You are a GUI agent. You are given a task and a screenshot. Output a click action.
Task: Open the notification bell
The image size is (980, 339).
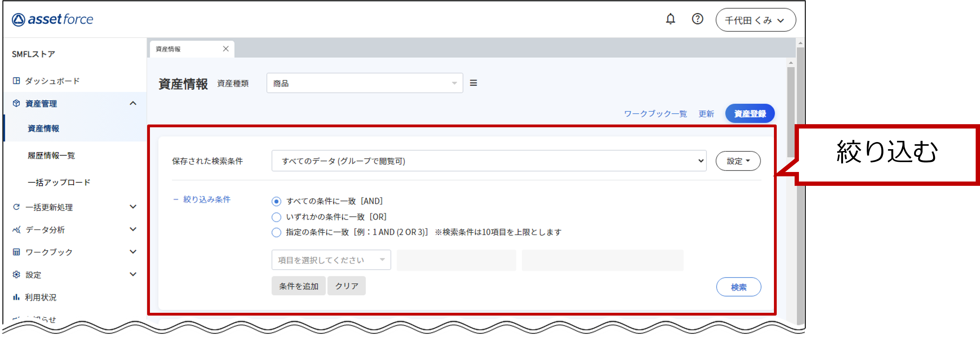pyautogui.click(x=670, y=18)
